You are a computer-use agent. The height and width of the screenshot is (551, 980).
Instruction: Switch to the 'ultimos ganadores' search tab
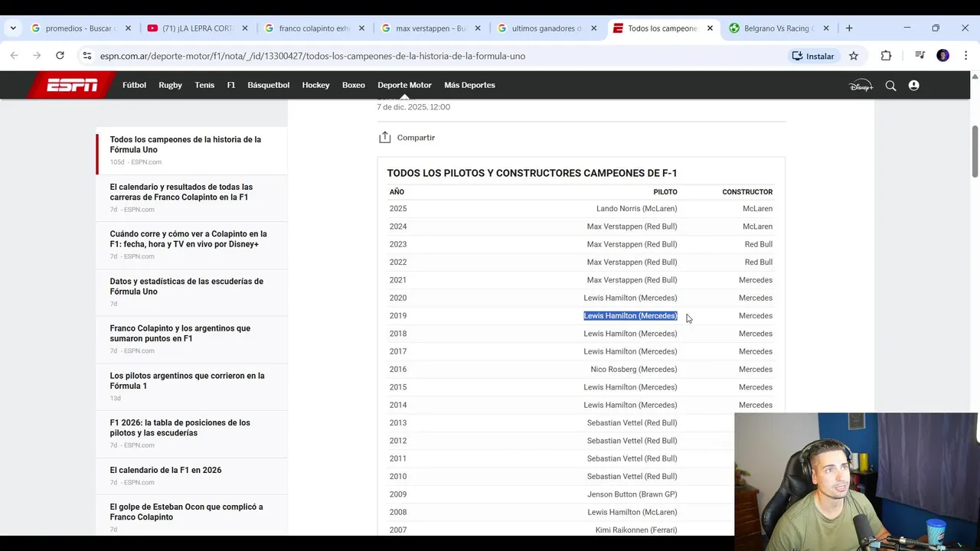tap(547, 28)
